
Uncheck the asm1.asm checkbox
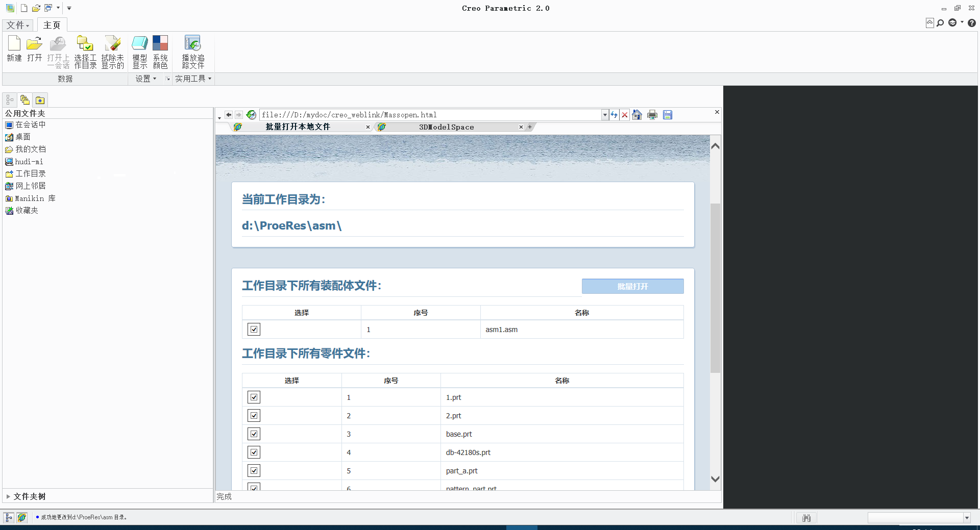[x=254, y=329]
